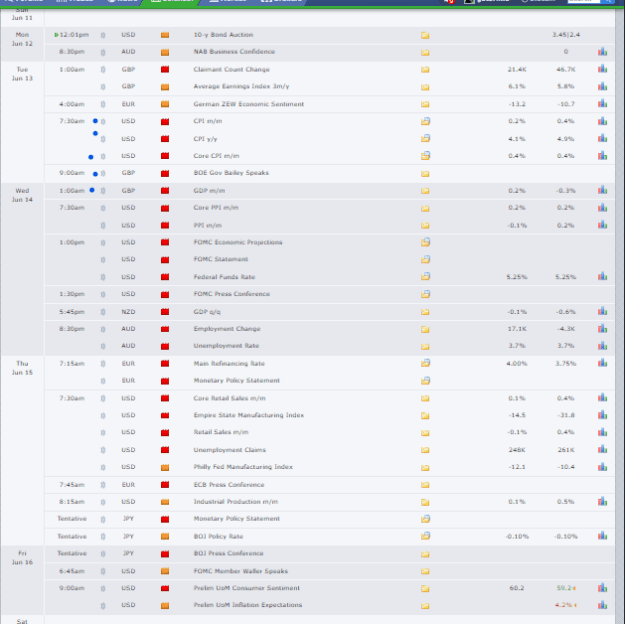The height and width of the screenshot is (624, 625).
Task: Expand detail folder for EUR Monetary Policy Statement
Action: coord(425,381)
